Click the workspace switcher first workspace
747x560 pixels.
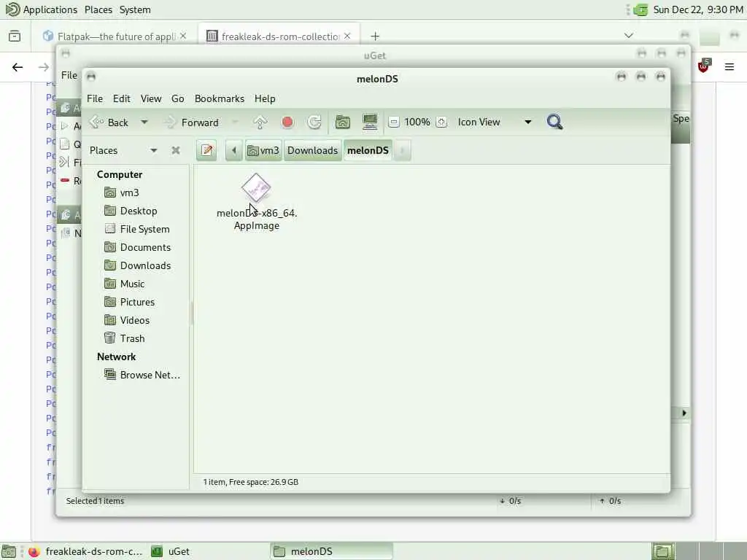click(662, 551)
